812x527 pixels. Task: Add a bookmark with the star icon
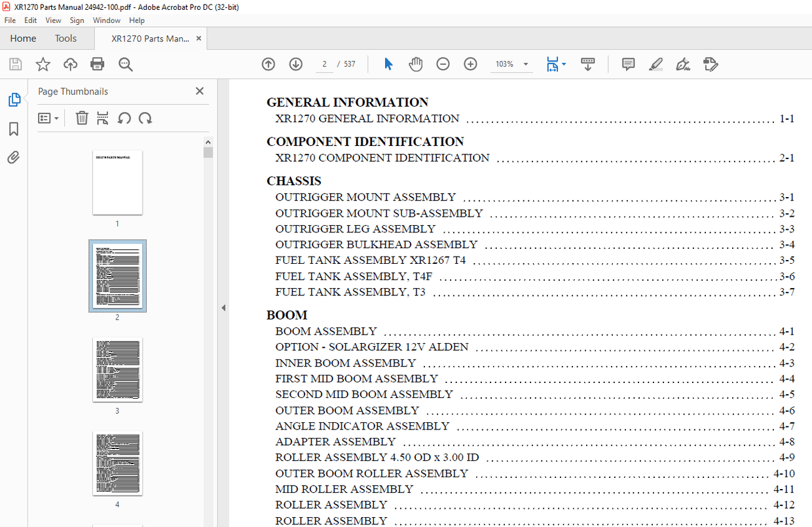coord(43,64)
